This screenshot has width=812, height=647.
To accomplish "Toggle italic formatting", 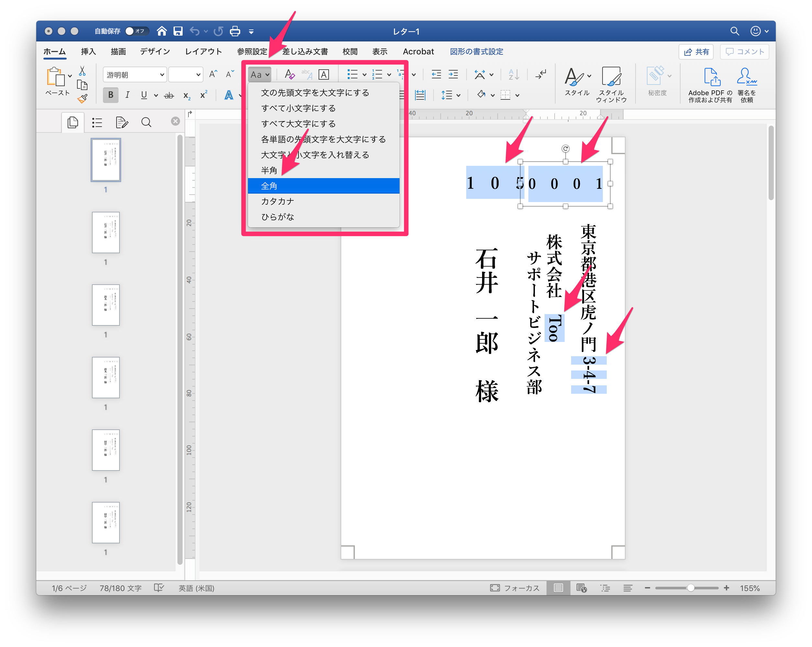I will (x=127, y=95).
